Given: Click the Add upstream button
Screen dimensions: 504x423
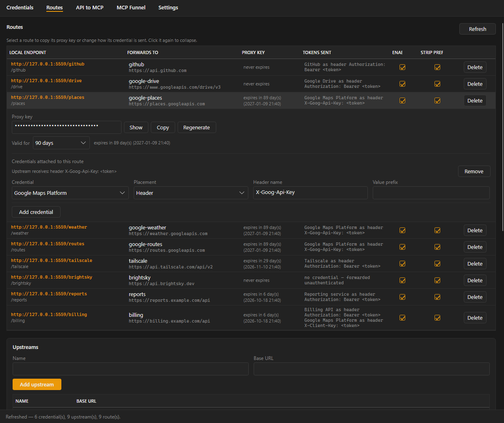Looking at the screenshot, I should 37,384.
